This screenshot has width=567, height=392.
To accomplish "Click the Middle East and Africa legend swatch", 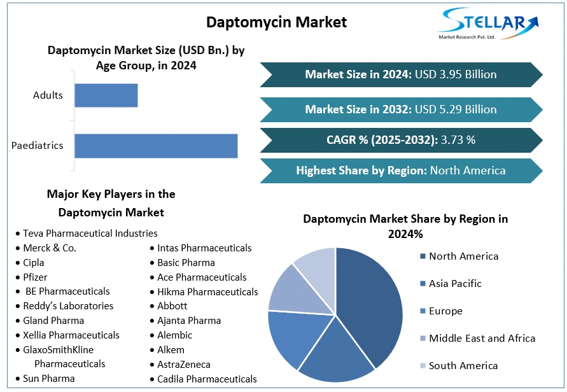I will click(x=423, y=339).
